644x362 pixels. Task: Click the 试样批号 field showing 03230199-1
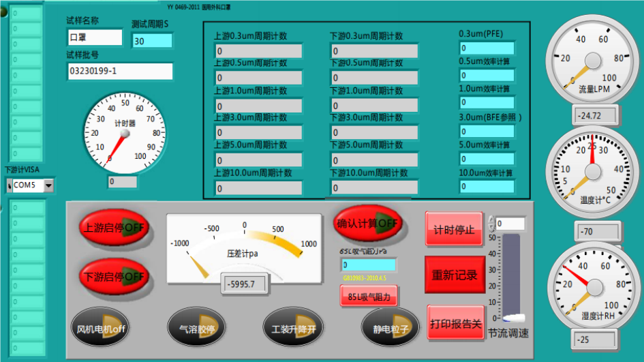[119, 71]
